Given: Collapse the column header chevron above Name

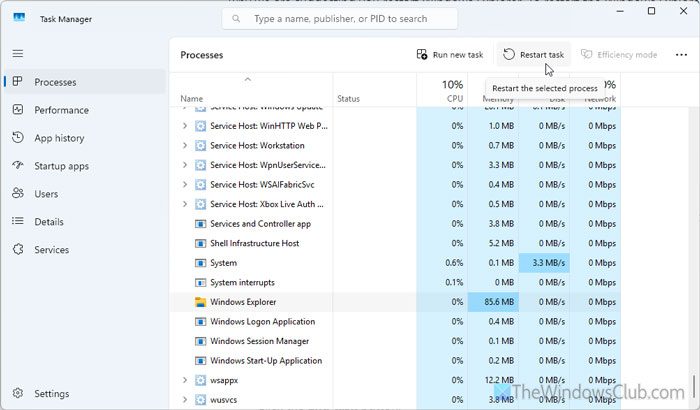Looking at the screenshot, I should [247, 79].
